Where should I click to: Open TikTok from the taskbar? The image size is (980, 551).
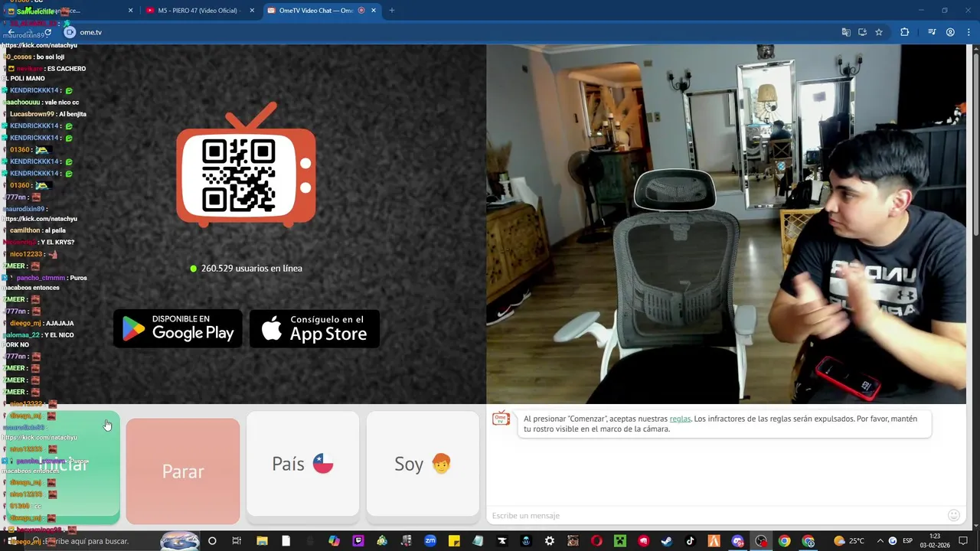pos(690,541)
